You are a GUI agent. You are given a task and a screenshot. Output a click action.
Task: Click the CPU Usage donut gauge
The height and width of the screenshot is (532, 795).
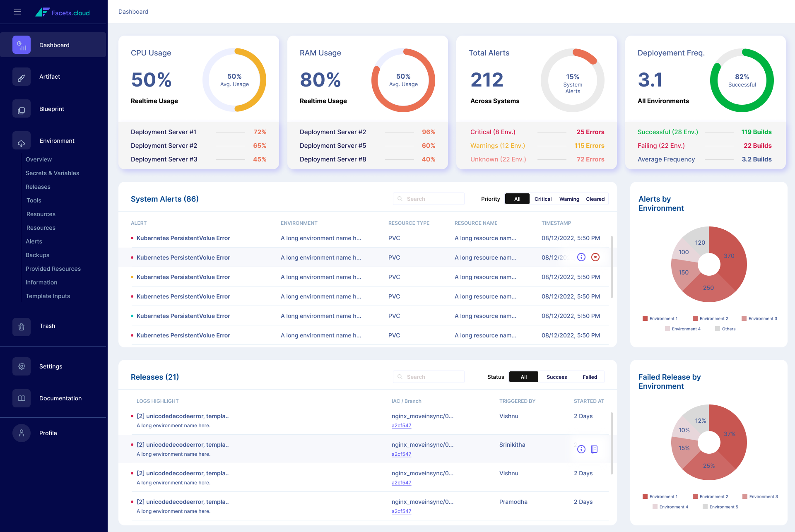pyautogui.click(x=234, y=80)
